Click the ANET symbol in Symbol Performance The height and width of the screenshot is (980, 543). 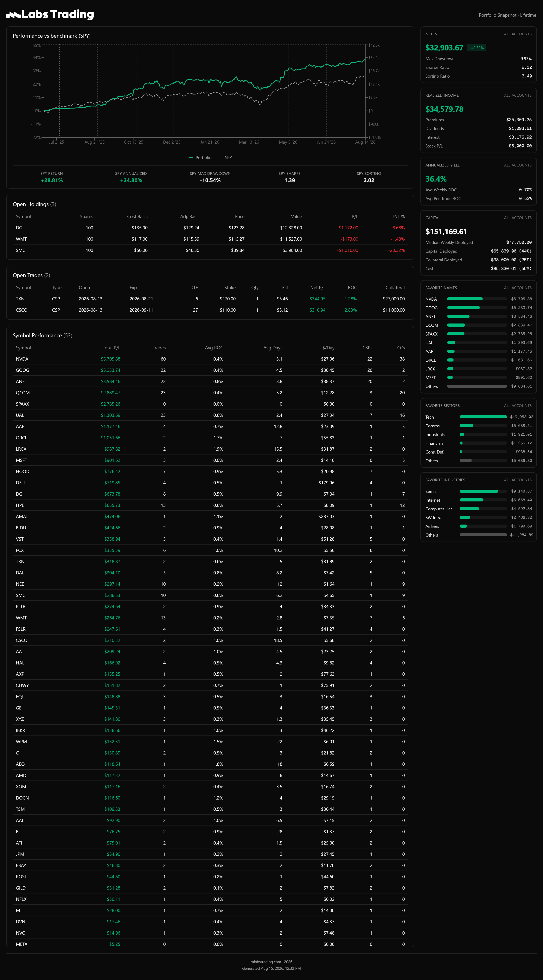(x=21, y=382)
